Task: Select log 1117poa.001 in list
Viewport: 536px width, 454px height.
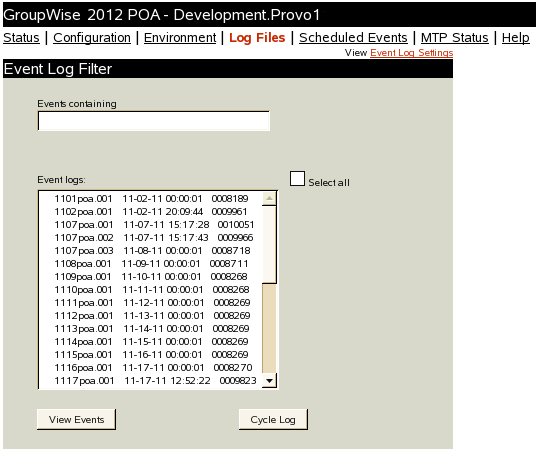Action: pos(150,380)
